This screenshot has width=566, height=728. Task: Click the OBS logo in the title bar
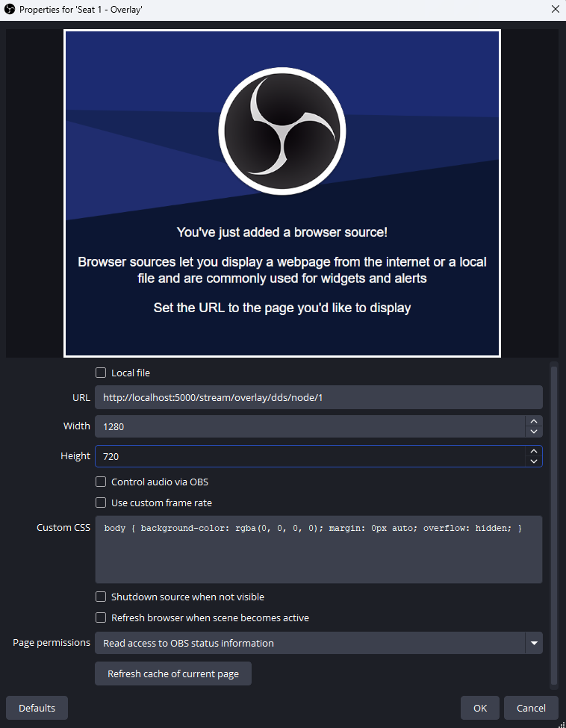pyautogui.click(x=9, y=9)
